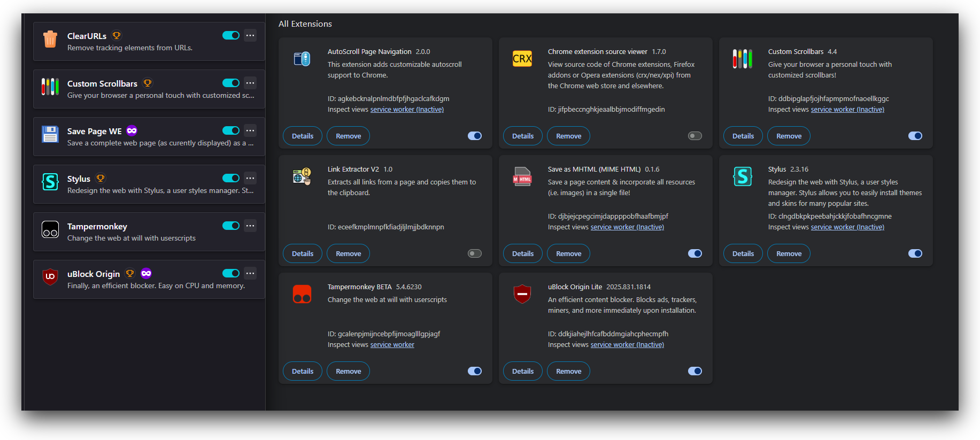The width and height of the screenshot is (980, 440).
Task: Inspect AutoScroll service worker link
Action: coord(407,110)
